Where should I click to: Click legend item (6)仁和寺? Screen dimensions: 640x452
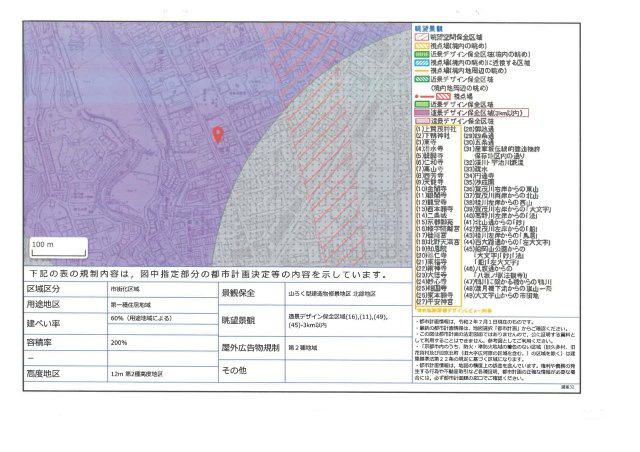pos(430,162)
